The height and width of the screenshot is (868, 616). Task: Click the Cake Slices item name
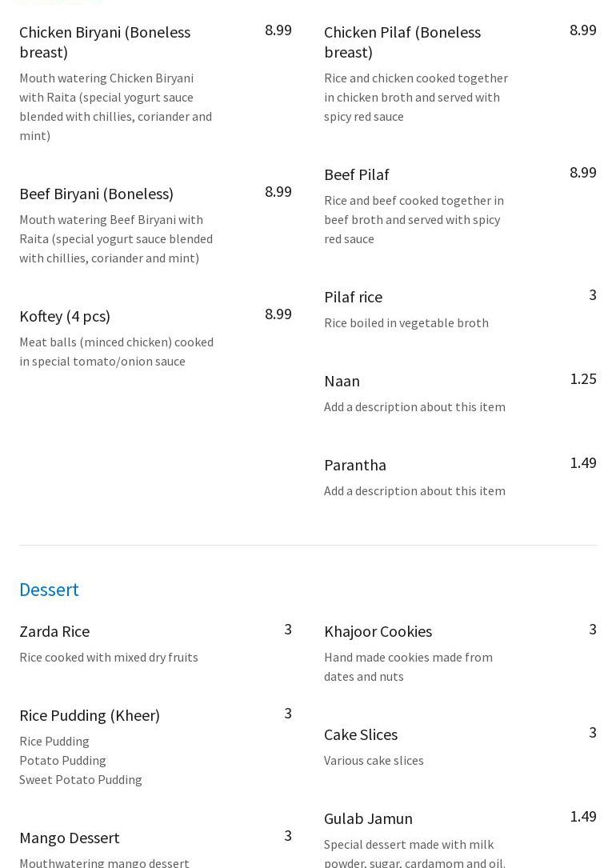click(x=361, y=734)
